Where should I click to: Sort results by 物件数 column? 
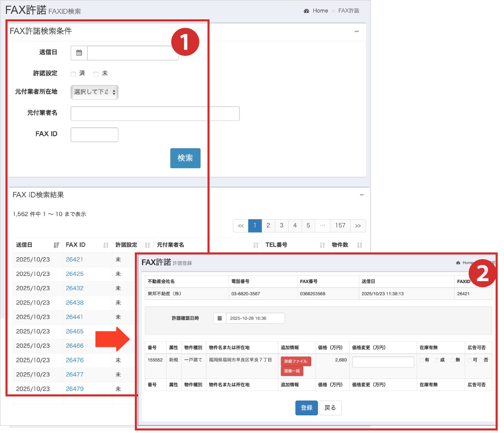pyautogui.click(x=360, y=245)
